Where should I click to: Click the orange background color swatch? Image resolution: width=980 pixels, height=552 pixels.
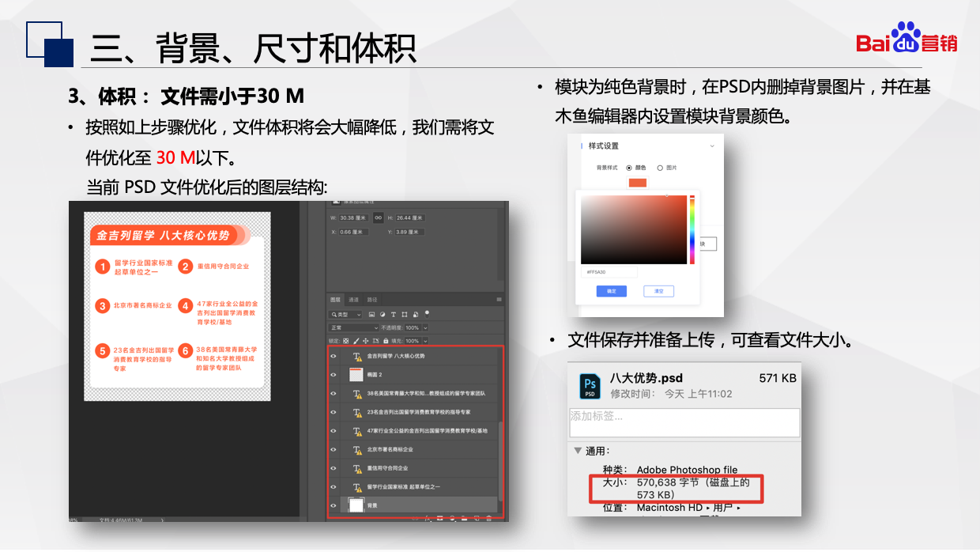click(637, 183)
